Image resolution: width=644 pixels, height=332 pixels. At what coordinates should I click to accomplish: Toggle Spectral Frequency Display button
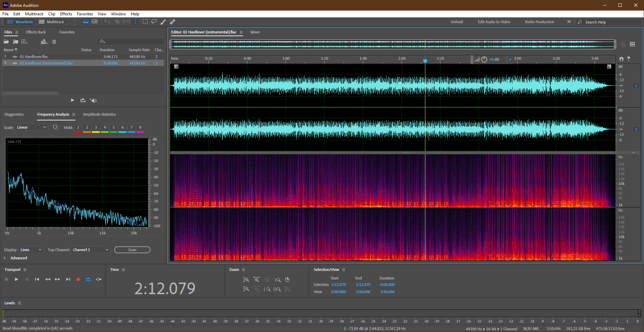click(86, 21)
